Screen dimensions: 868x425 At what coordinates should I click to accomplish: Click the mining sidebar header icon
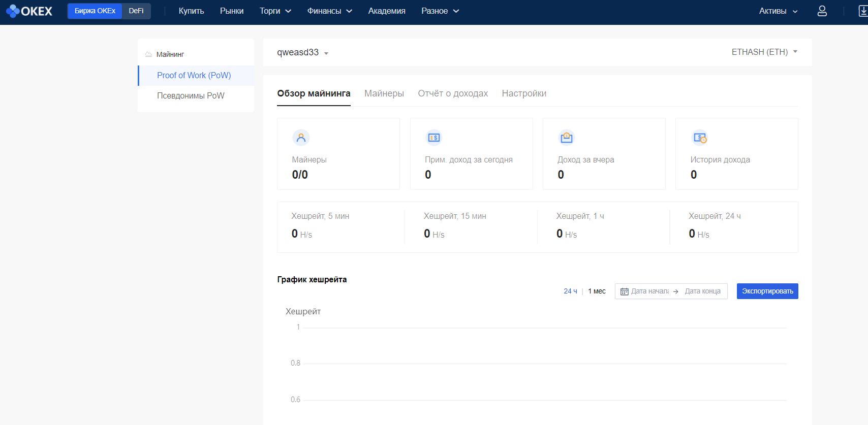point(148,54)
